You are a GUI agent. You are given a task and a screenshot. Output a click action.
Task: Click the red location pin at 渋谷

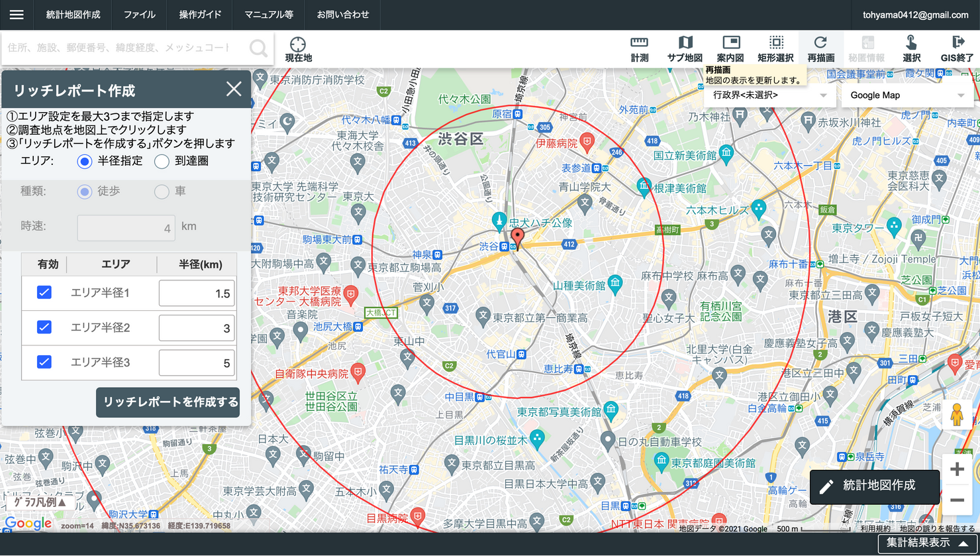tap(517, 238)
